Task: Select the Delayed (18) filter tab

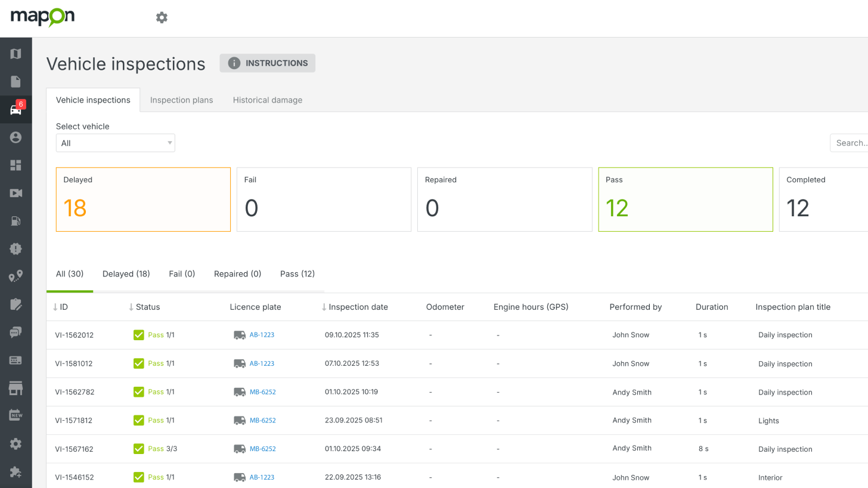Action: (126, 274)
